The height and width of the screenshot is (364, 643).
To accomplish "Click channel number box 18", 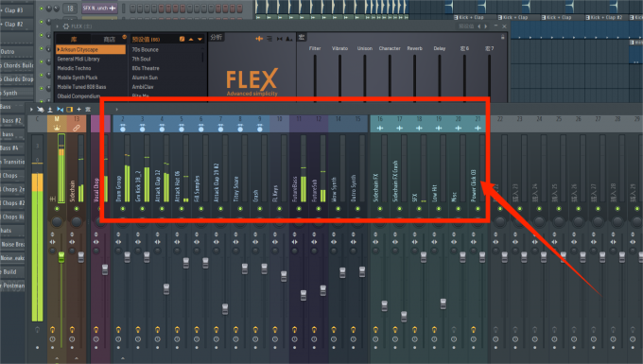I will point(70,9).
